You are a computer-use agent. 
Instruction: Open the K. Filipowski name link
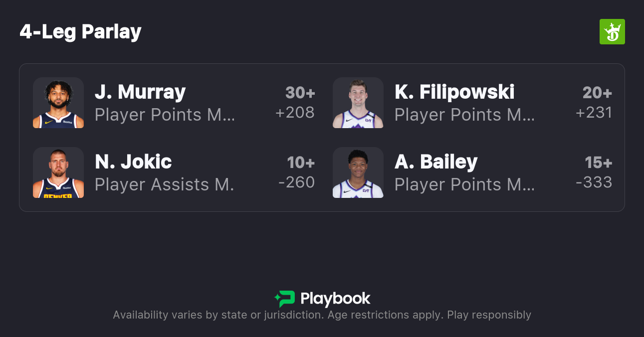(x=454, y=92)
